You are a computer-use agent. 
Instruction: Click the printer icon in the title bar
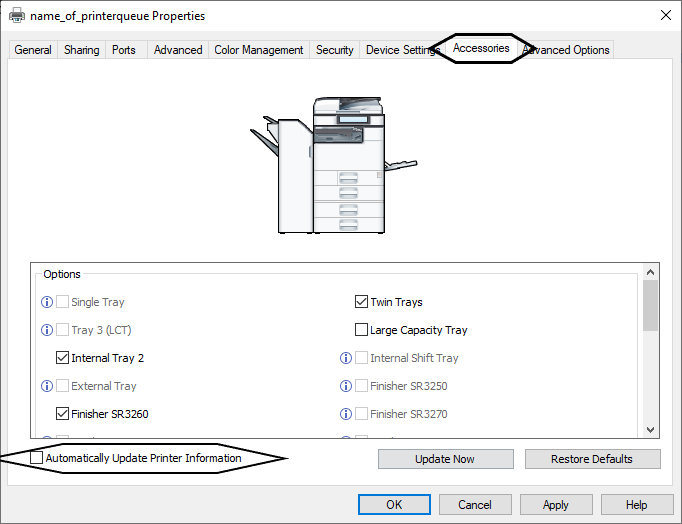(15, 15)
